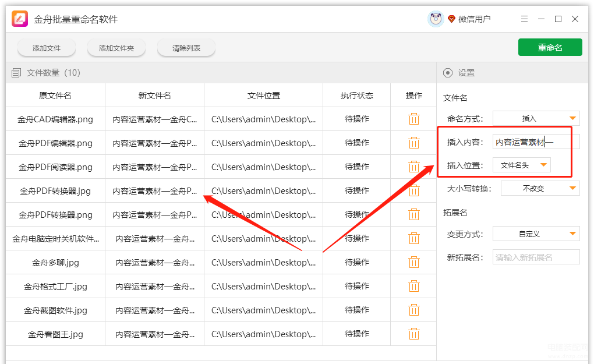Click the 文件名 section label
Image resolution: width=594 pixels, height=364 pixels.
click(455, 98)
